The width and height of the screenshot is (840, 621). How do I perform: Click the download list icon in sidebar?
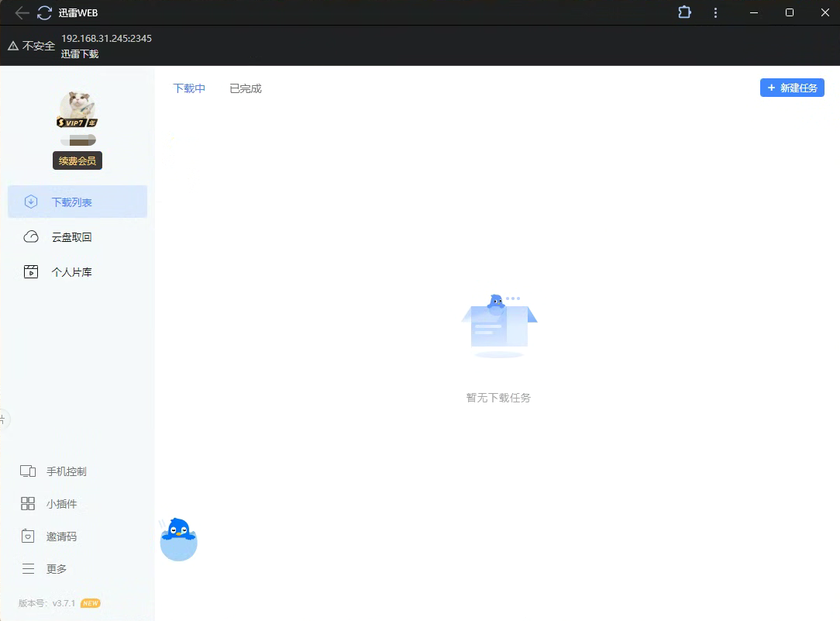(x=31, y=202)
